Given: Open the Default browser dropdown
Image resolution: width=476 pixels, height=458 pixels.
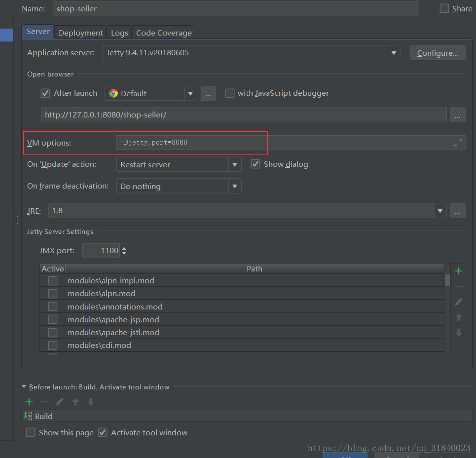Looking at the screenshot, I should 190,93.
